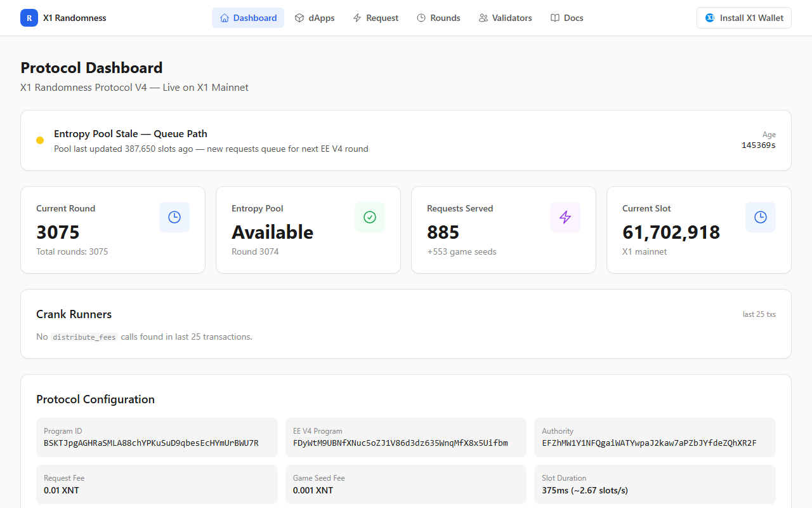Click the Protocol Dashboard page title
This screenshot has height=508, width=812.
[x=91, y=68]
